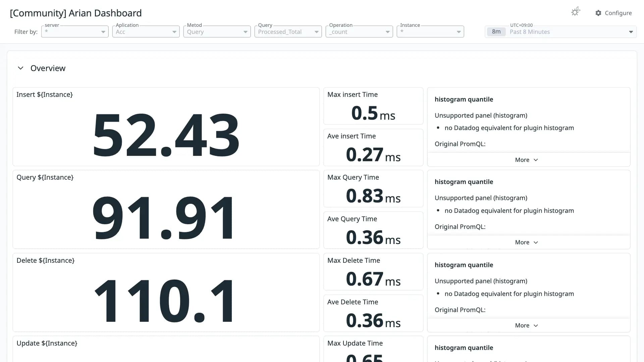Click the 0.67 ms max delete value

(373, 279)
